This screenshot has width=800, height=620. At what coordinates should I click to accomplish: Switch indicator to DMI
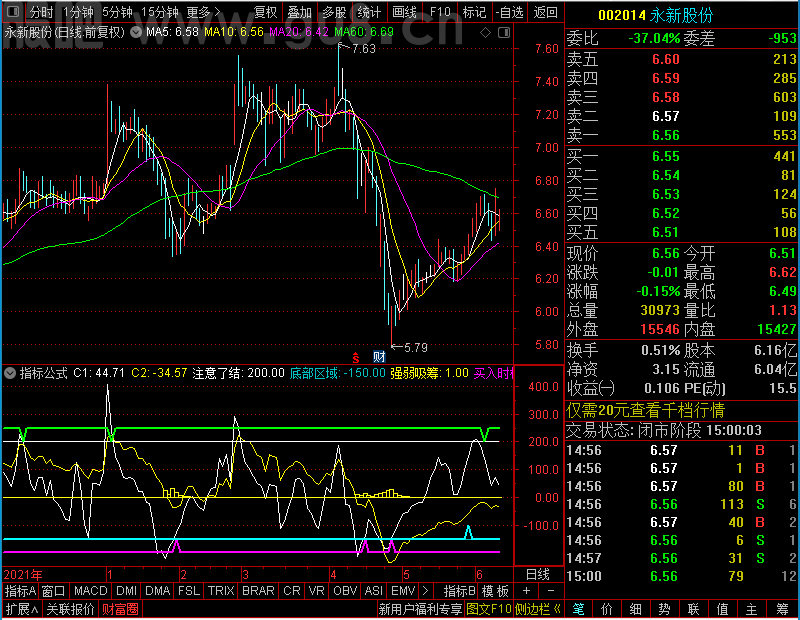click(x=126, y=591)
